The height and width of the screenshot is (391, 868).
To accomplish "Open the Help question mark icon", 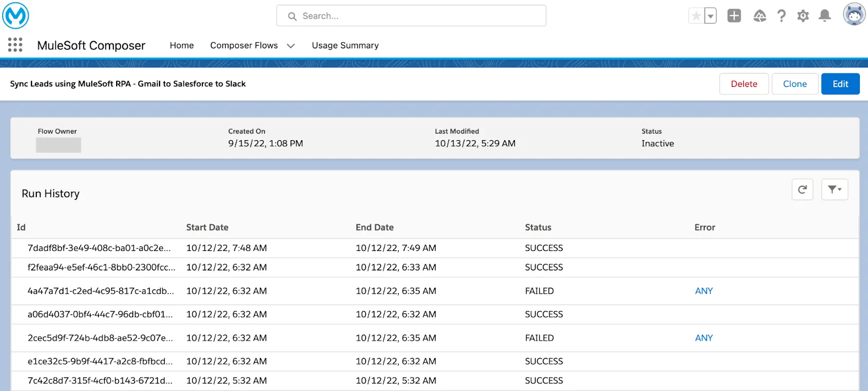I will [x=781, y=16].
